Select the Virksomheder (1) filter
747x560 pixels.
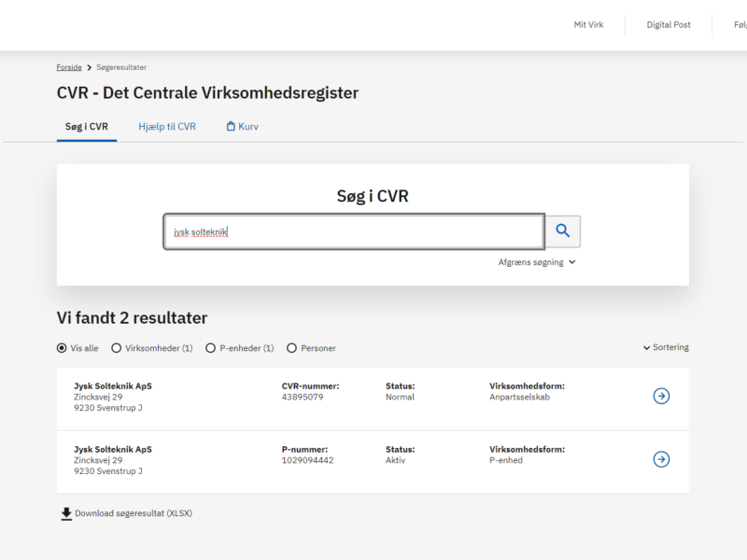point(117,348)
